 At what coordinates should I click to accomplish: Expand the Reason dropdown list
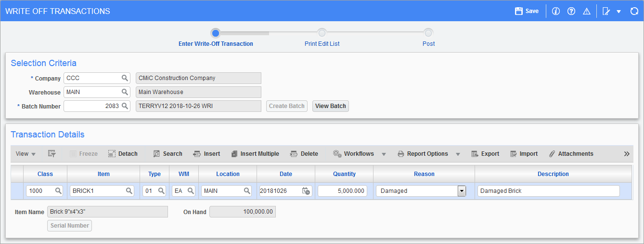[462, 191]
